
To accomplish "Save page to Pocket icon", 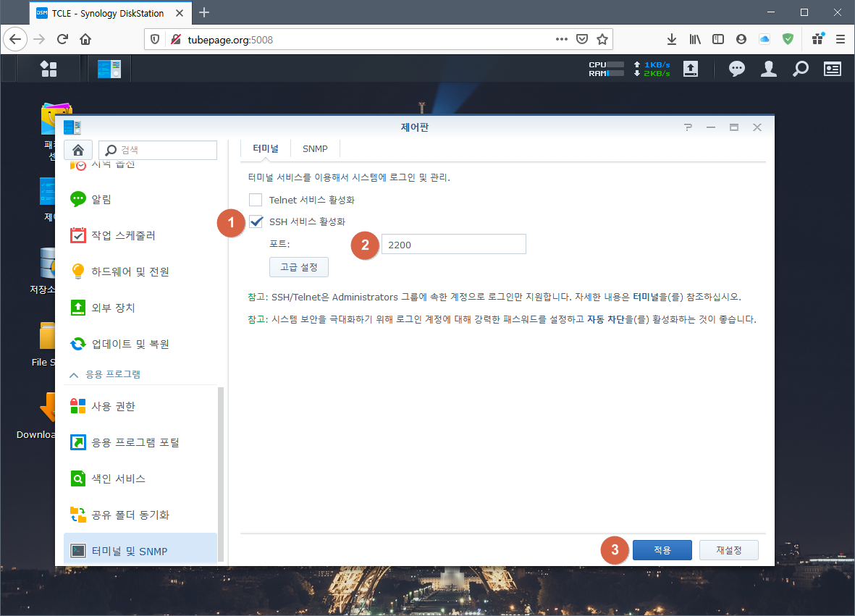I will point(582,39).
